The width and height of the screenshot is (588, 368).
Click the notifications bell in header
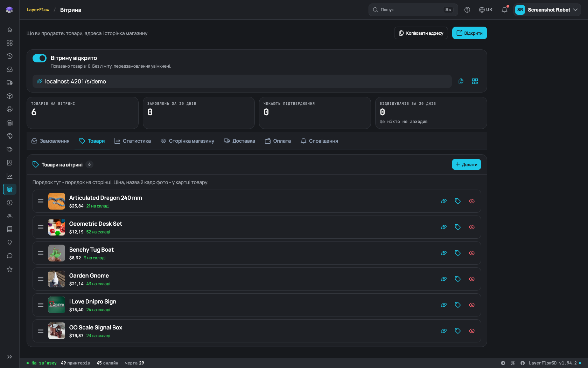click(504, 10)
